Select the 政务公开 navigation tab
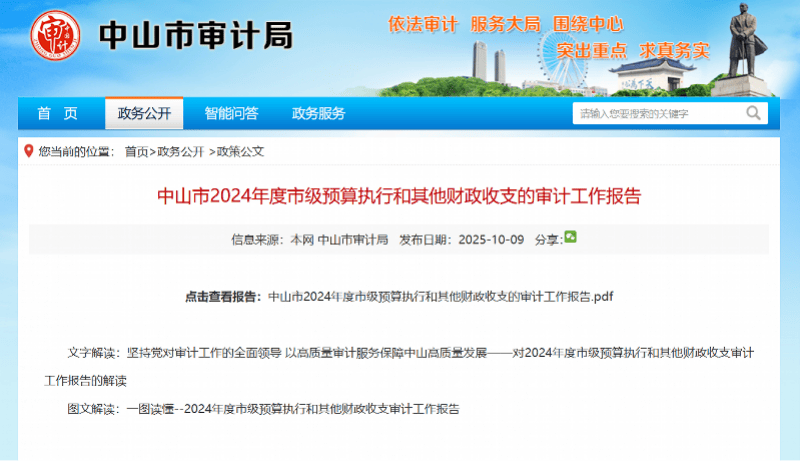The height and width of the screenshot is (461, 800). (x=144, y=113)
